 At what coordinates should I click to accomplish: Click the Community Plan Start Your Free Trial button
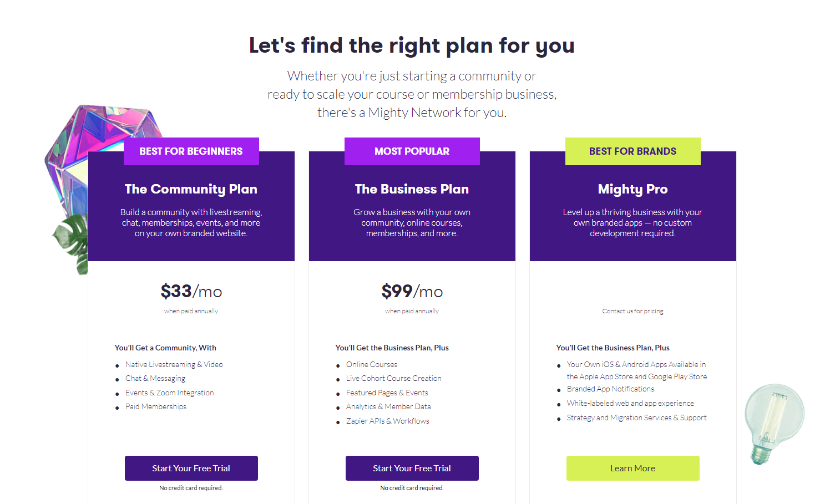(x=191, y=468)
